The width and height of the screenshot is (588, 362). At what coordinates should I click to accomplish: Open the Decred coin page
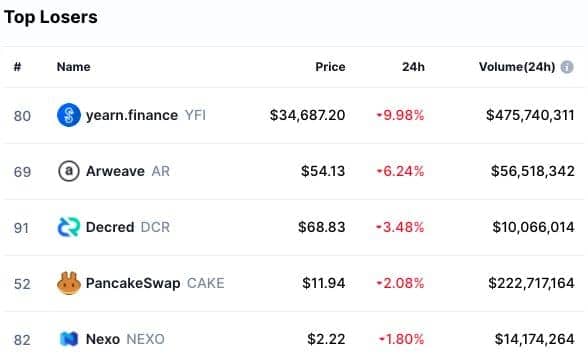pyautogui.click(x=110, y=227)
